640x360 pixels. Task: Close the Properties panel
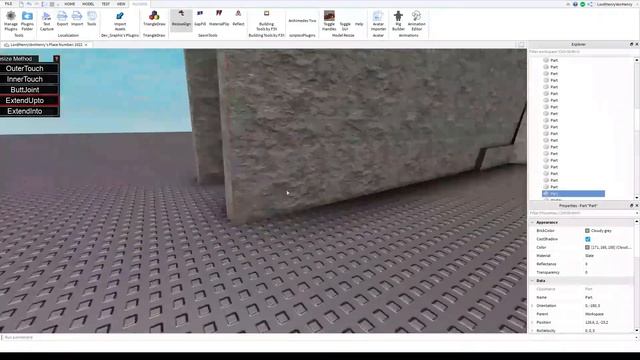(x=637, y=206)
